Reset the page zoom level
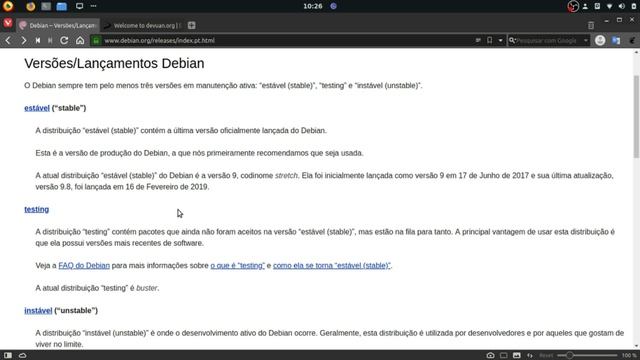640x360 pixels. pos(546,356)
